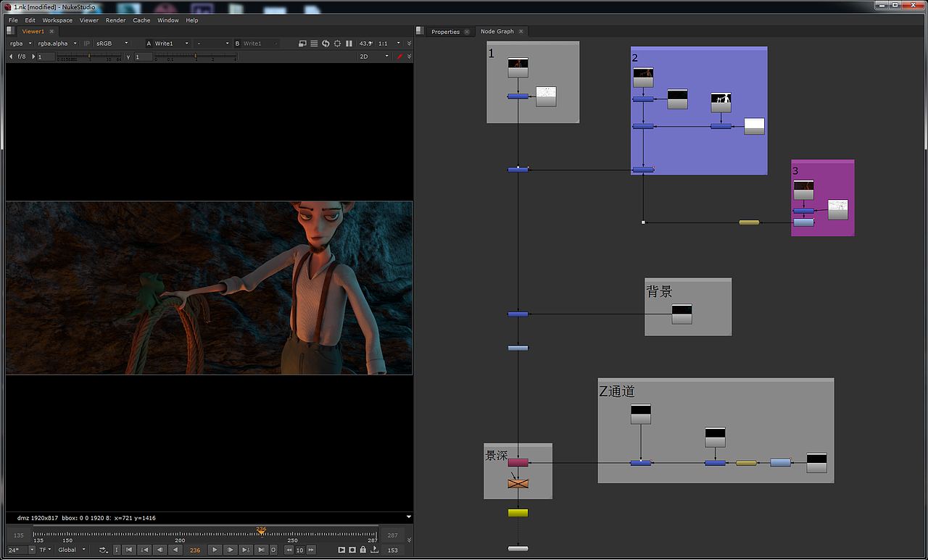Play the sequence forward

pos(215,550)
